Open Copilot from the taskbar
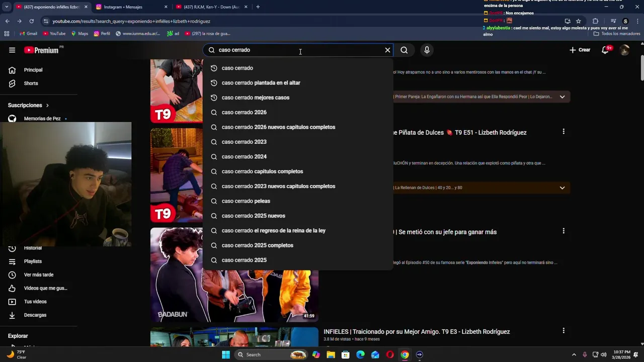 coord(316,354)
